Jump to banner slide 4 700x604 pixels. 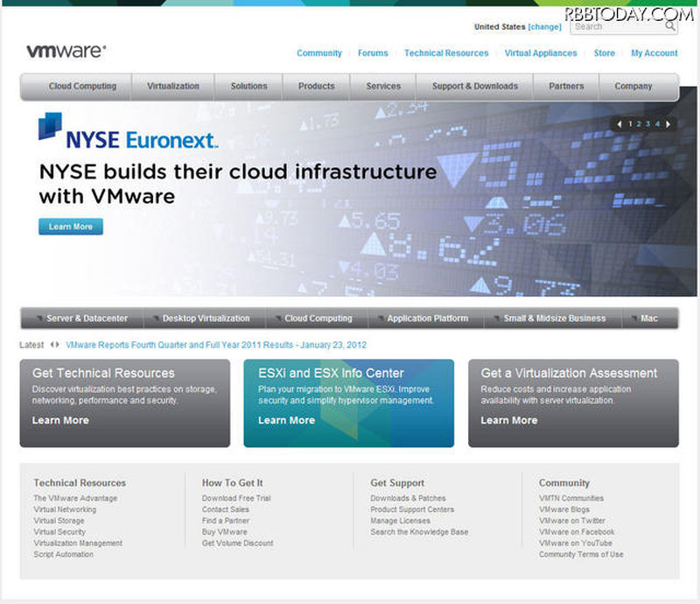point(657,124)
